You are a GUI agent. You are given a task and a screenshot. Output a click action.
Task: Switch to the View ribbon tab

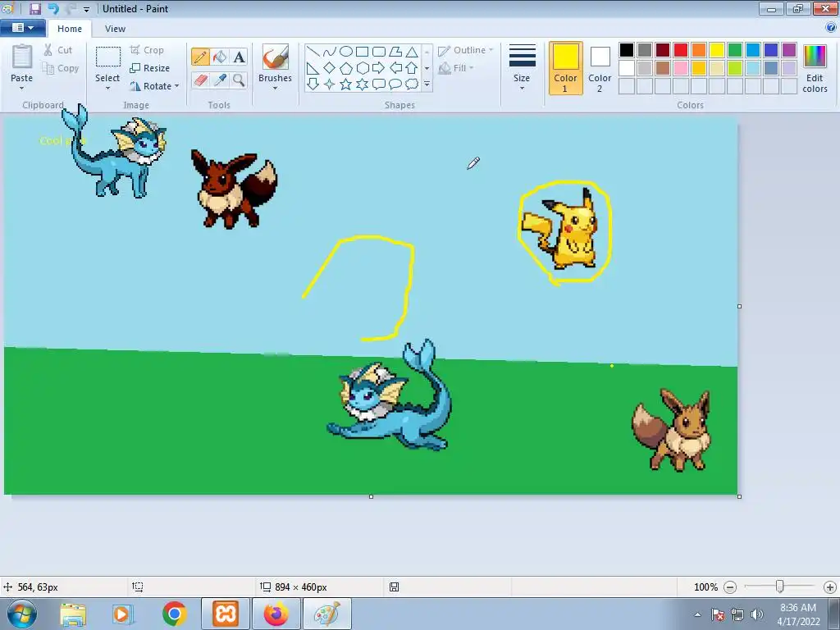(x=115, y=29)
